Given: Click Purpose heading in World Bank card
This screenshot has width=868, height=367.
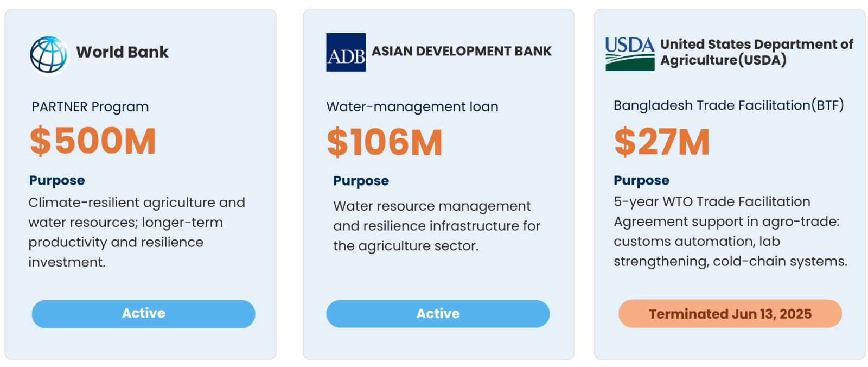Looking at the screenshot, I should point(57,180).
